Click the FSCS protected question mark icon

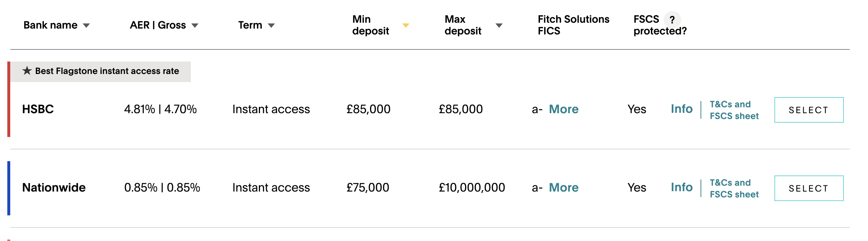coord(672,19)
